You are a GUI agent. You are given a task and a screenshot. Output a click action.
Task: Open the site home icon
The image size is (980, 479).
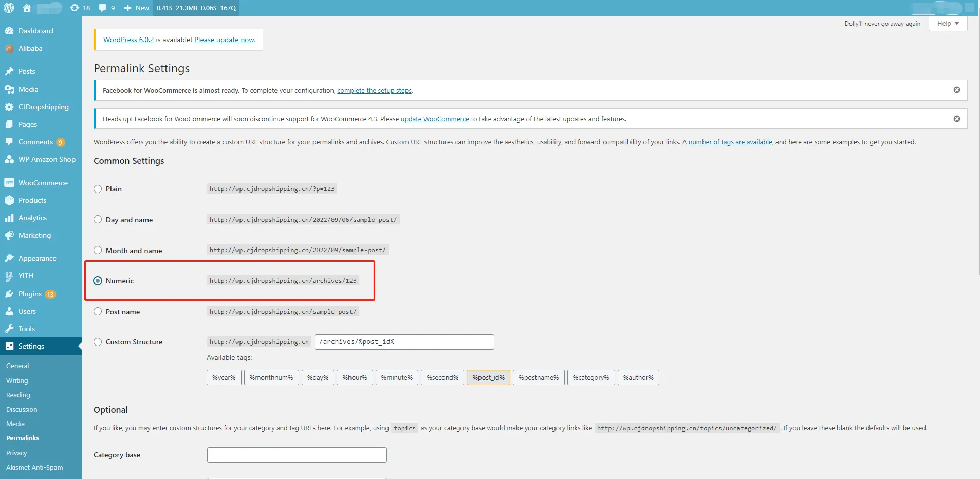pos(27,8)
